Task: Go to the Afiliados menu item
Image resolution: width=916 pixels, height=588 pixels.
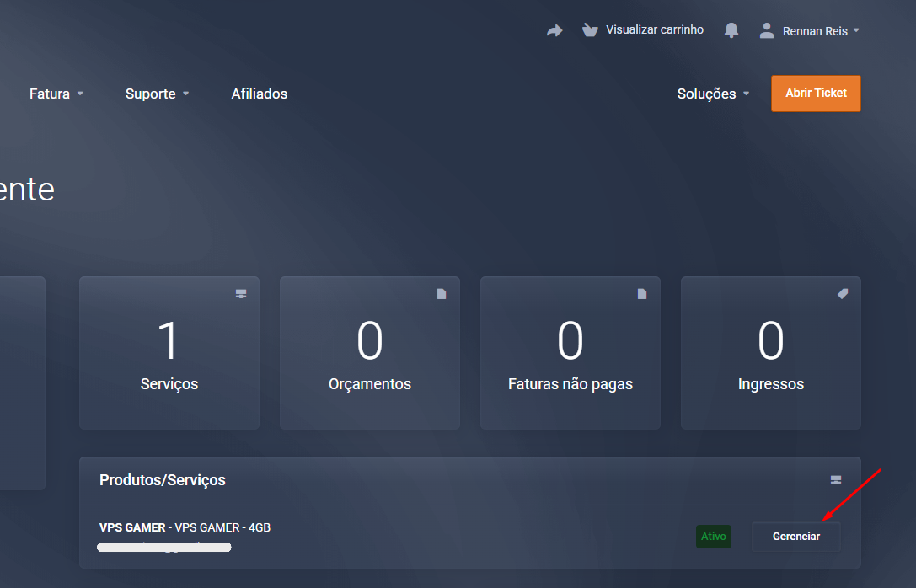Action: coord(260,94)
